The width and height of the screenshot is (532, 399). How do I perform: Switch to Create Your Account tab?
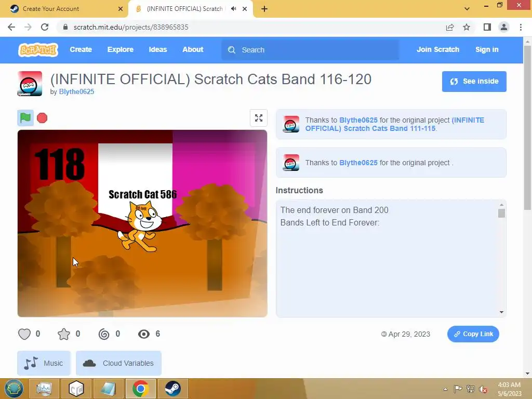coord(64,9)
